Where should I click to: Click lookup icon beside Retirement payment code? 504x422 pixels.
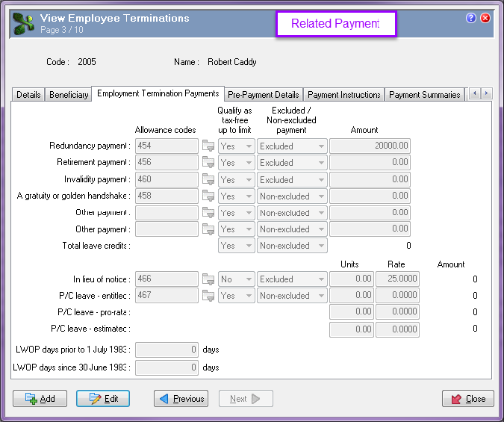[208, 163]
